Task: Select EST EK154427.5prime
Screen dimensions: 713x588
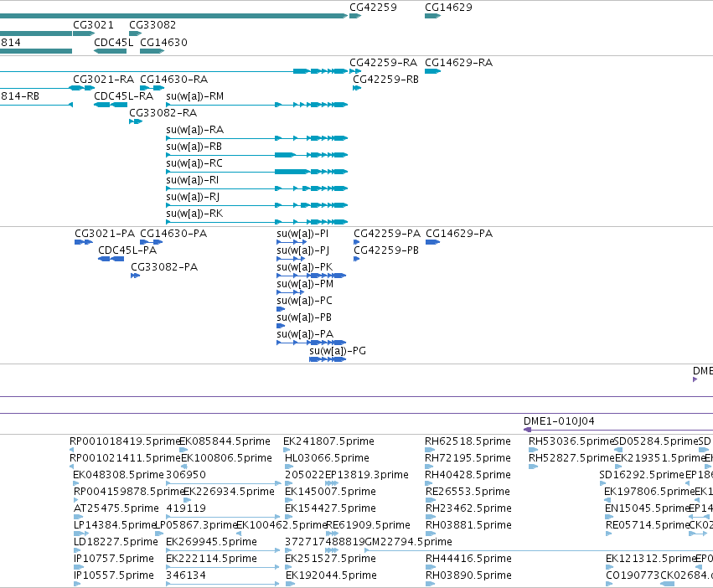Action: (x=331, y=508)
